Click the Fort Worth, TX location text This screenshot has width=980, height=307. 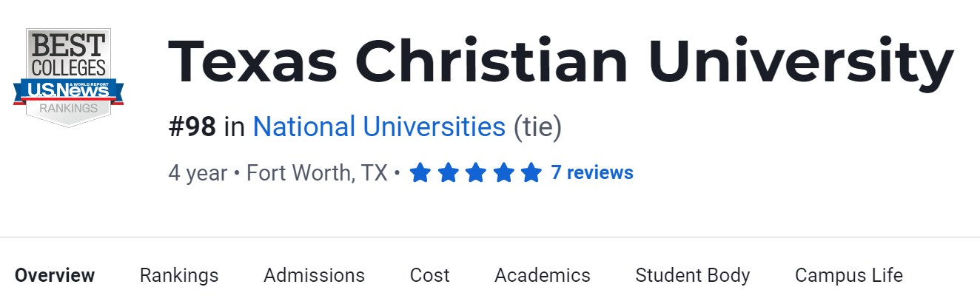[317, 173]
